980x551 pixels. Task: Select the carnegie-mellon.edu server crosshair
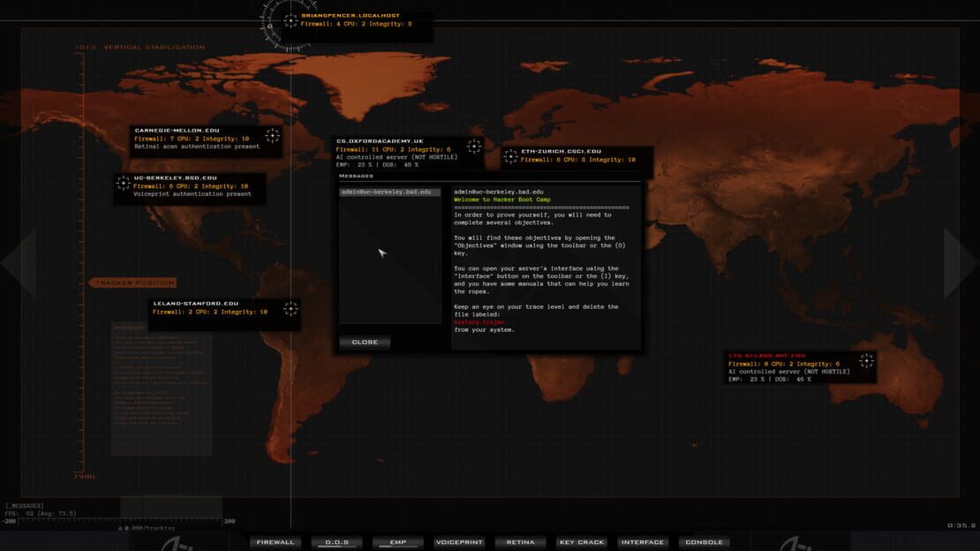(273, 135)
